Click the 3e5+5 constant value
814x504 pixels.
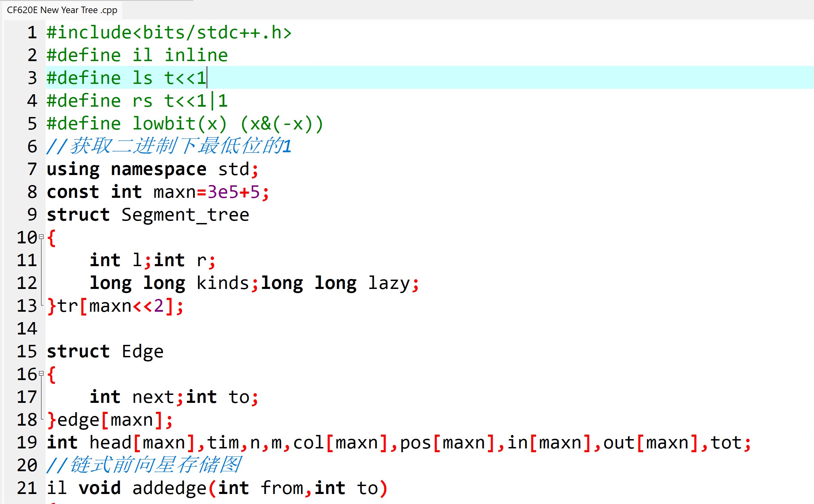coord(233,192)
